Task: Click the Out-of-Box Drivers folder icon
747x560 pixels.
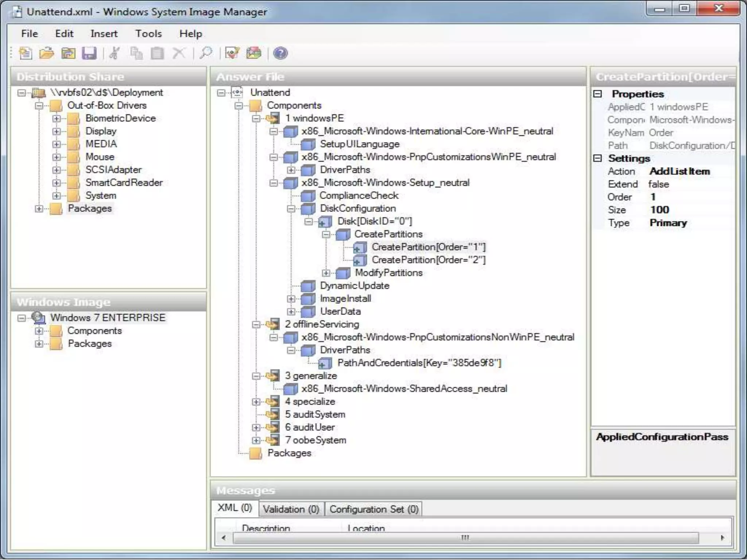Action: pyautogui.click(x=56, y=106)
